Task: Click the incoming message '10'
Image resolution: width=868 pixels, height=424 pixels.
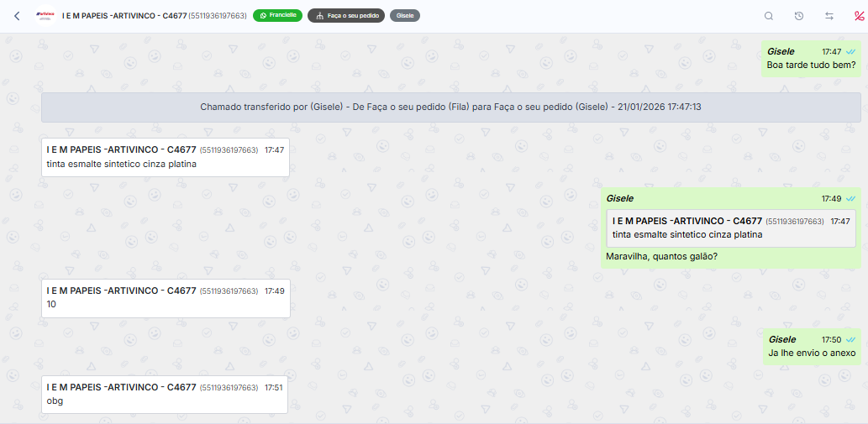Action: 52,304
